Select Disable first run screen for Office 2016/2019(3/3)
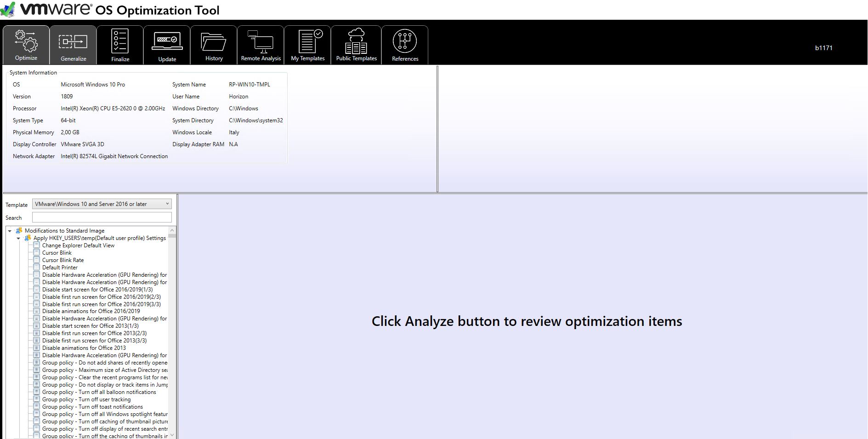Image resolution: width=868 pixels, height=439 pixels. (x=102, y=304)
